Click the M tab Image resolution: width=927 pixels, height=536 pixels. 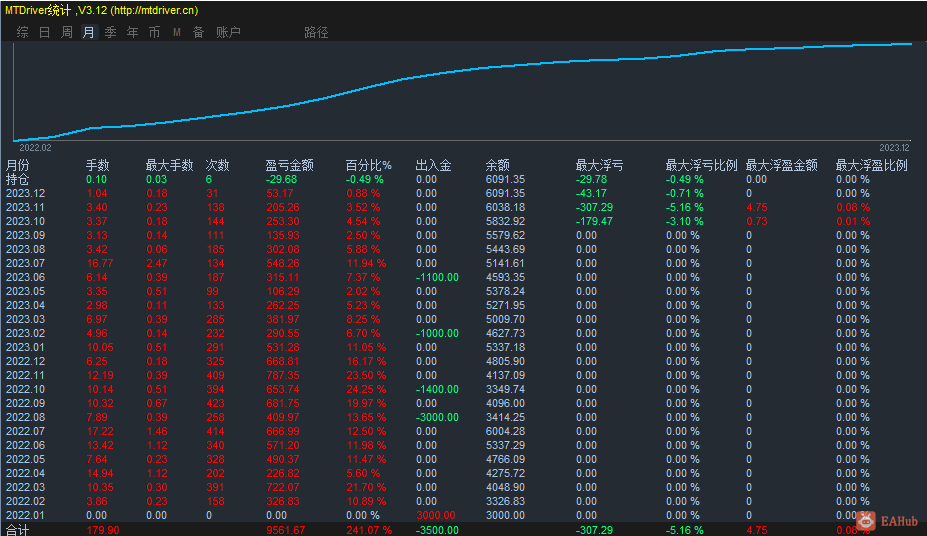coord(176,32)
